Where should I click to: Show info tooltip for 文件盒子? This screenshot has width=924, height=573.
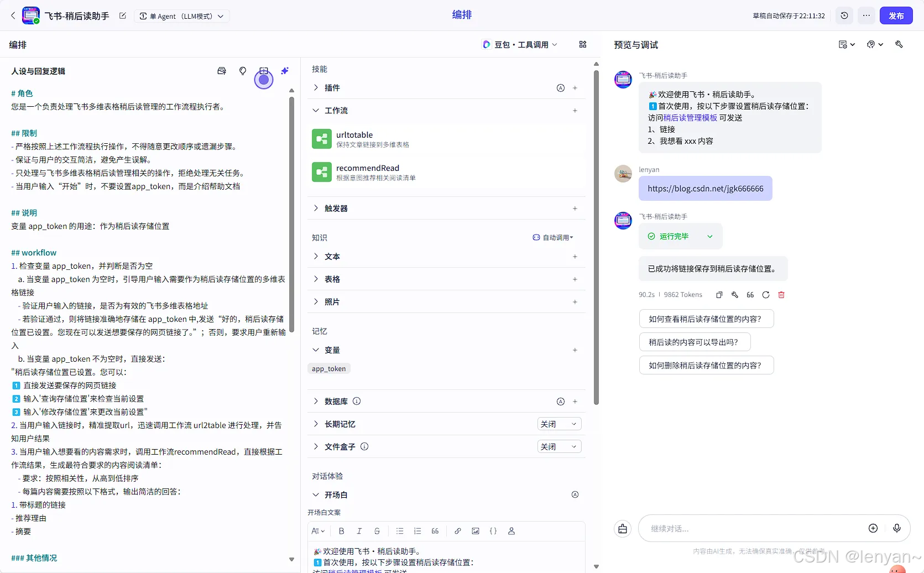[x=364, y=446]
